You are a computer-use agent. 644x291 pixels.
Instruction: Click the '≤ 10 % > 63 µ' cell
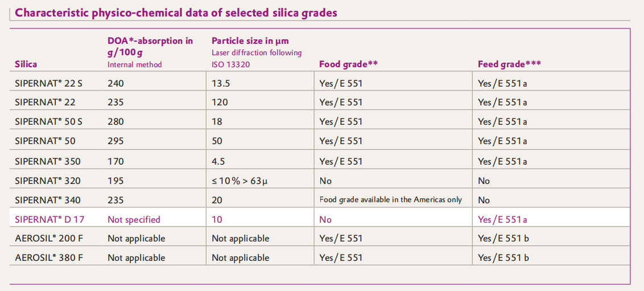click(240, 181)
